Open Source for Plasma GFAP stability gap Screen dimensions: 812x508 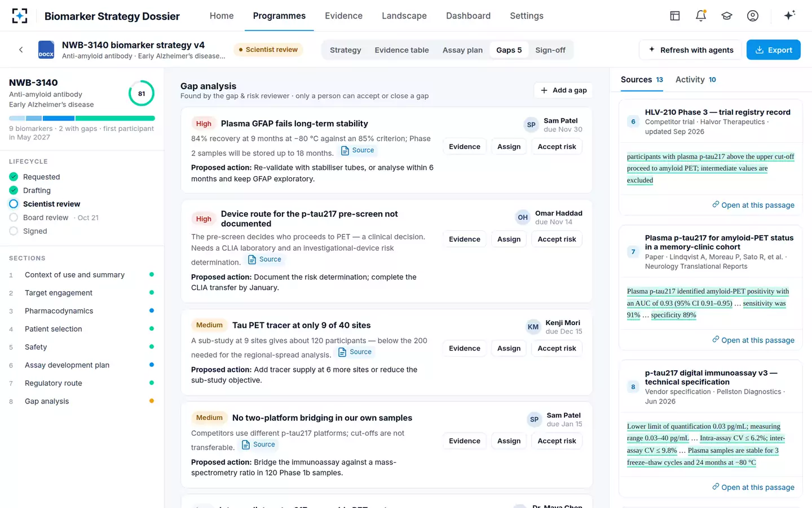358,150
